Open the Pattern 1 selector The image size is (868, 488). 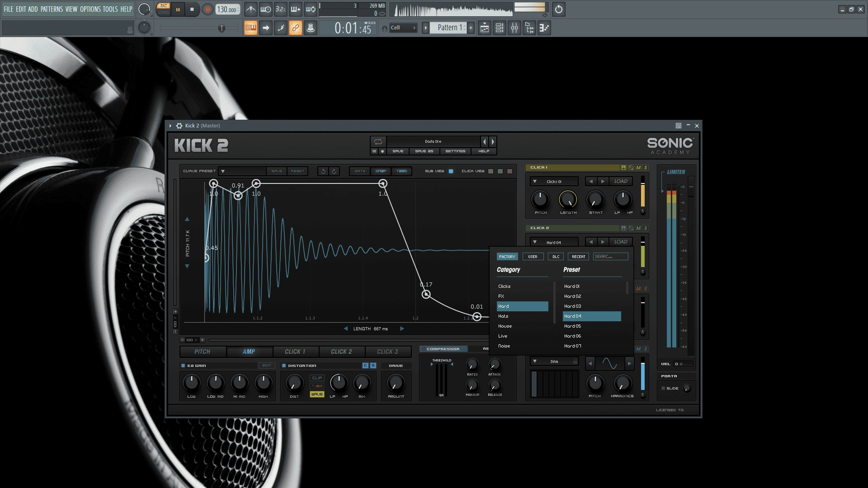click(x=448, y=28)
